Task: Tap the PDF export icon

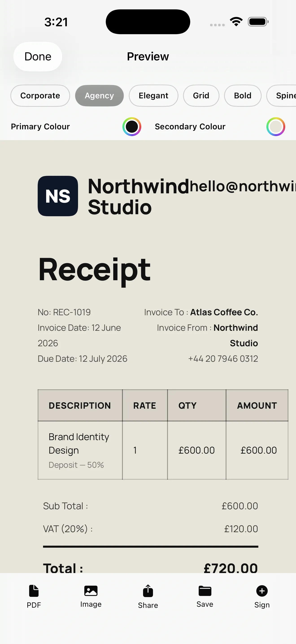Action: point(34,591)
